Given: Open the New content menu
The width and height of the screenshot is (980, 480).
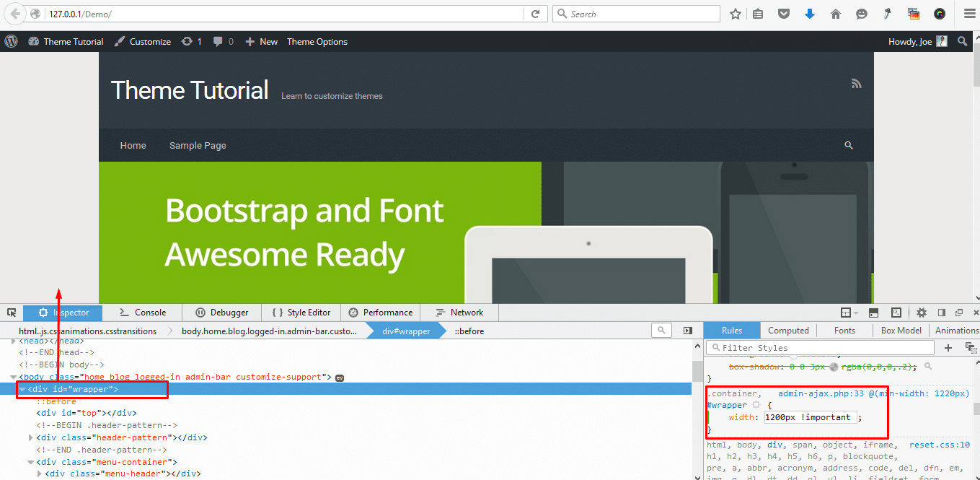Looking at the screenshot, I should [x=261, y=42].
